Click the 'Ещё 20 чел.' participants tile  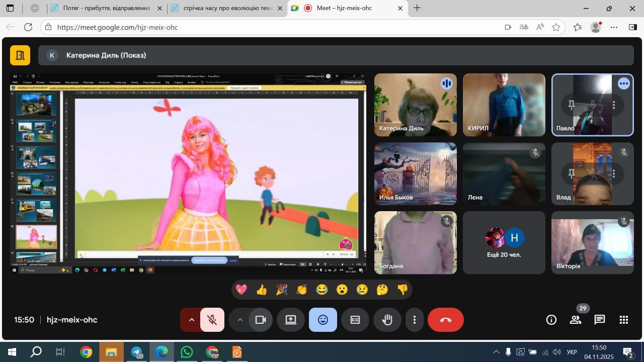pos(504,242)
